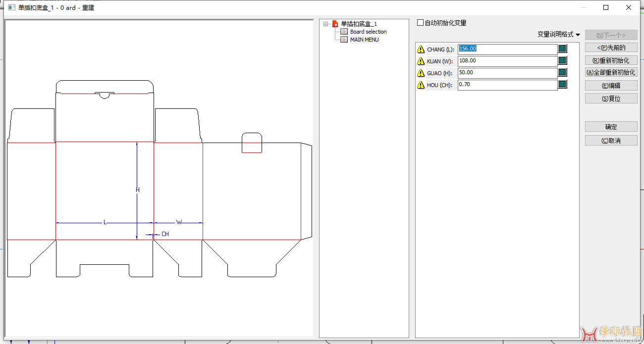Open the 变量说明格式 dropdown
Viewport: 644px width, 344px height.
pos(559,35)
